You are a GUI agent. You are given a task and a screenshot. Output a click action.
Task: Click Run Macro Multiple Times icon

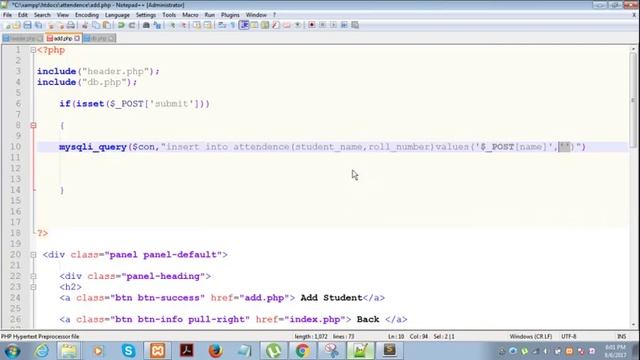coord(344,25)
